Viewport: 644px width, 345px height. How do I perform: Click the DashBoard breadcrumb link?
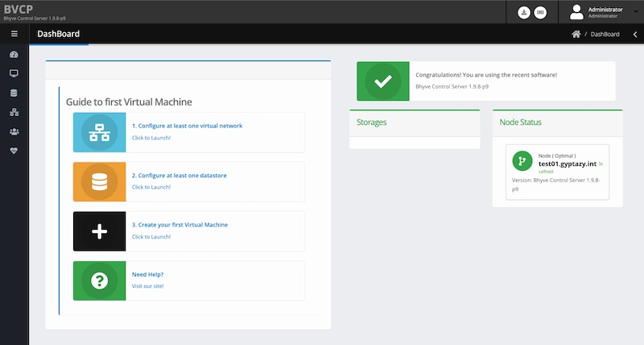point(605,34)
